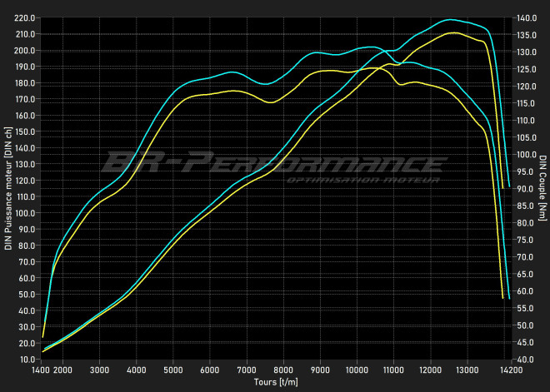Click the 220.0 label on the power axis

25,17
